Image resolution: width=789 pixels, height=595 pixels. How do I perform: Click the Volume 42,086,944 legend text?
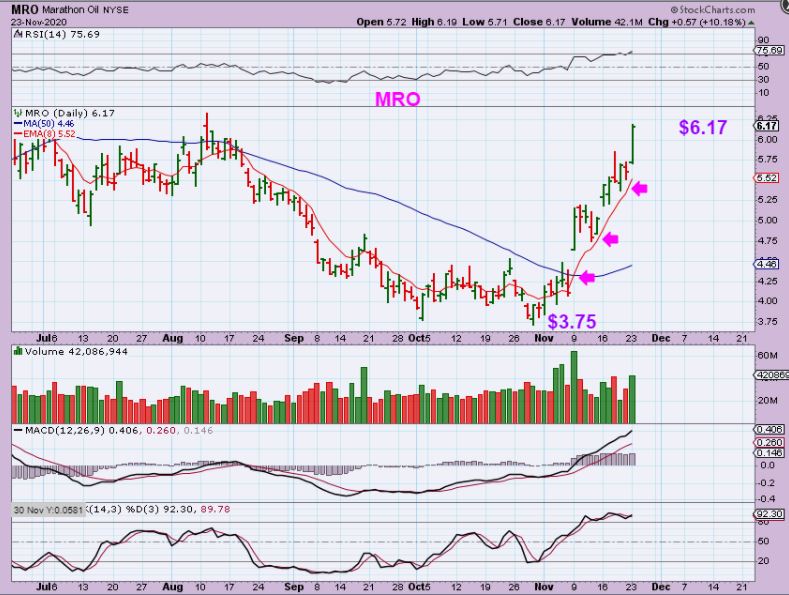[76, 351]
